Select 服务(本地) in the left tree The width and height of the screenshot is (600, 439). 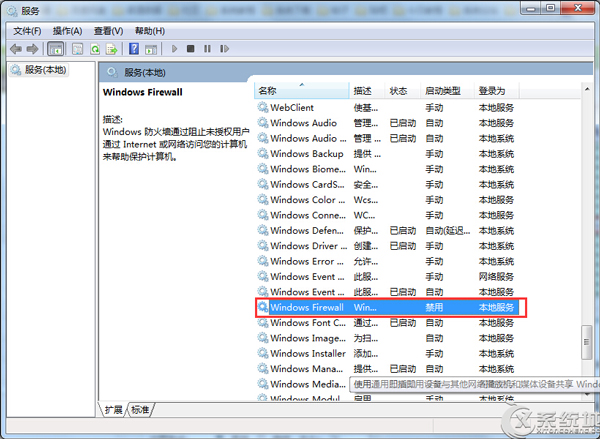(39, 70)
